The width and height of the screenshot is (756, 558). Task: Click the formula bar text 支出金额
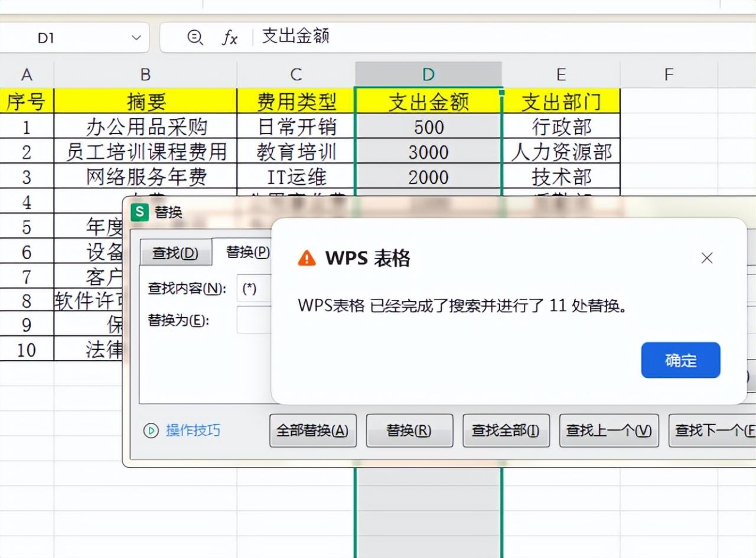[x=295, y=37]
